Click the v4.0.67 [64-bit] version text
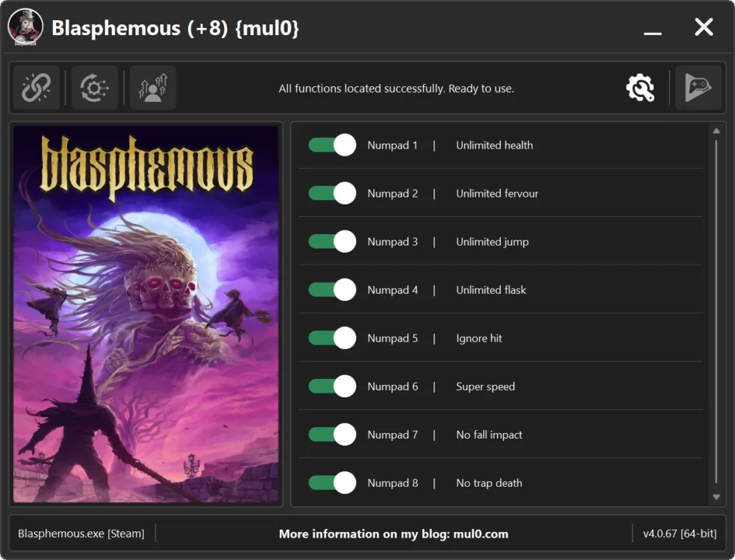Viewport: 735px width, 560px height. (x=680, y=533)
